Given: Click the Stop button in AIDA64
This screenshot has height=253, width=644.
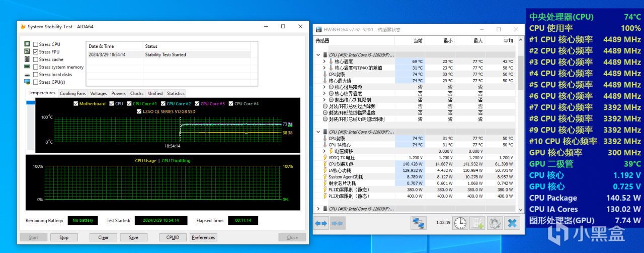Looking at the screenshot, I should [64, 237].
